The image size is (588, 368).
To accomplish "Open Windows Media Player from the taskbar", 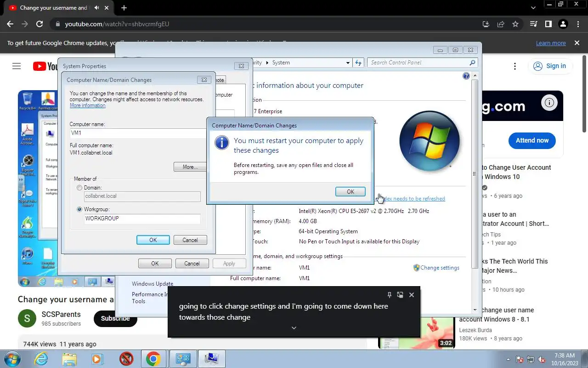I will click(97, 359).
